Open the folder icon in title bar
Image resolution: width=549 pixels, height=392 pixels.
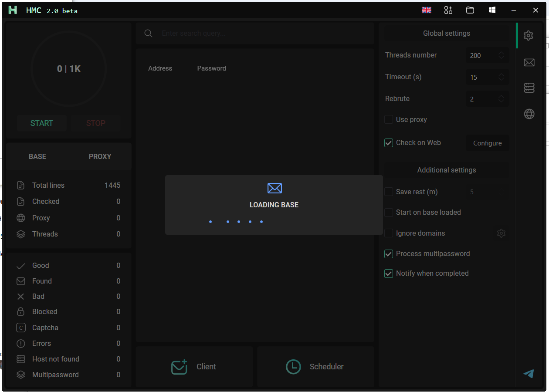(470, 10)
